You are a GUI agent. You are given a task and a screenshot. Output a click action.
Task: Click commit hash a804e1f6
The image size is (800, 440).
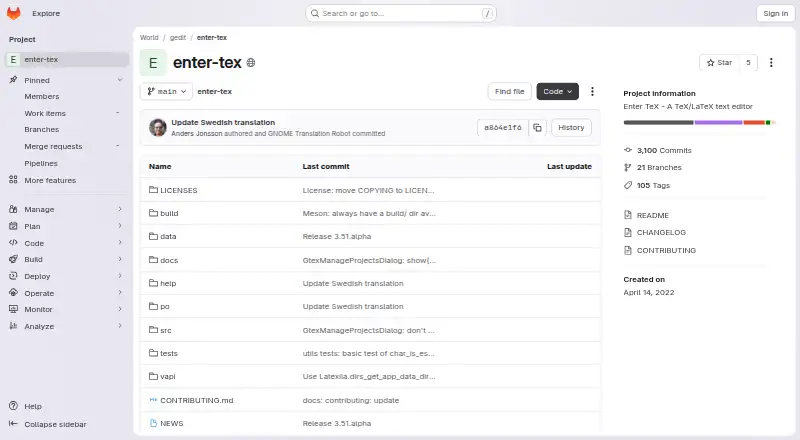503,128
